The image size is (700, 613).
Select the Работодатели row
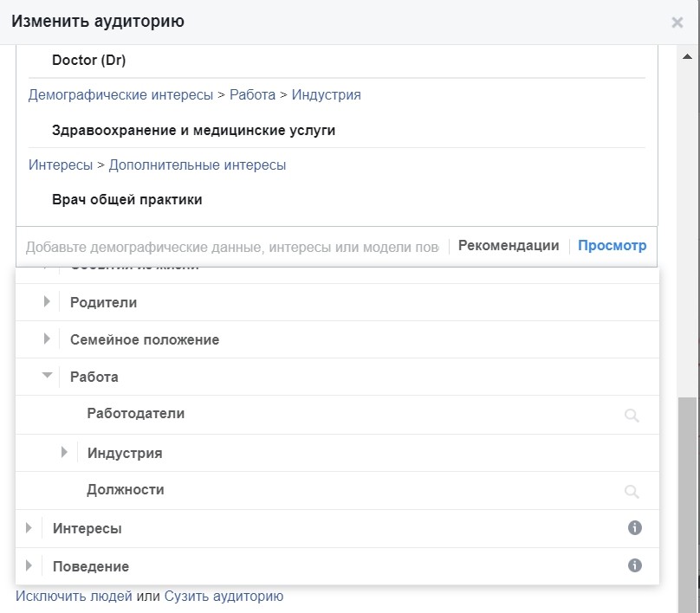coord(338,415)
